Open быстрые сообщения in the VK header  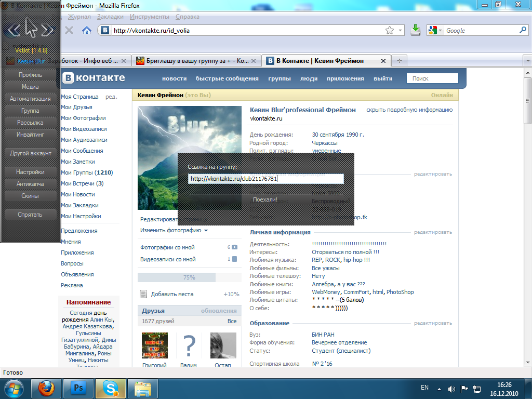(227, 78)
